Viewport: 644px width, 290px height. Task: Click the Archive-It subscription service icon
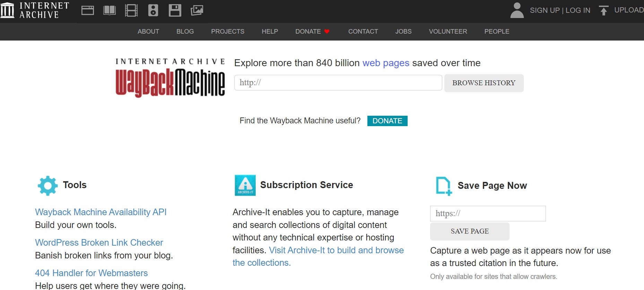click(245, 185)
